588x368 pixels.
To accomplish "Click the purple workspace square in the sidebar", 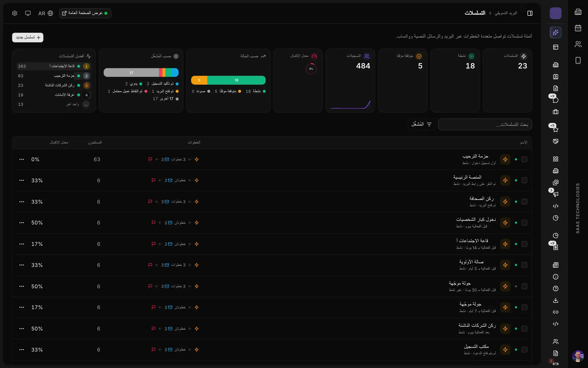I will [x=555, y=13].
